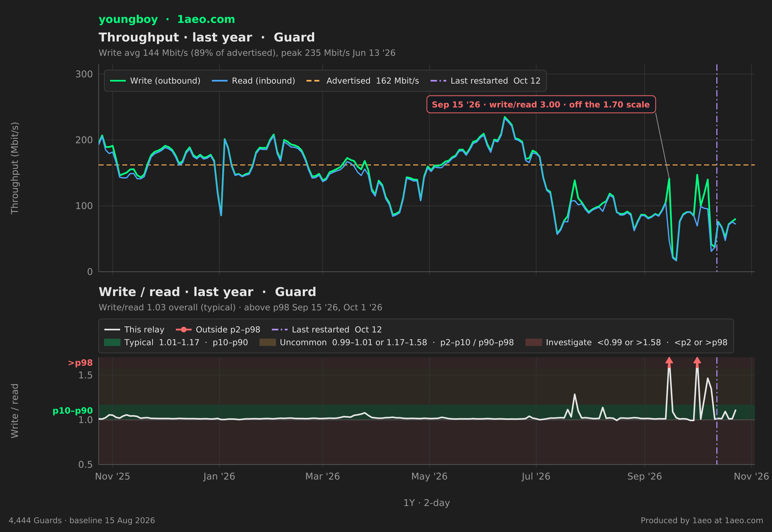This screenshot has width=772, height=532.
Task: Click the "Jul '26" x-axis tick label
Action: click(536, 477)
